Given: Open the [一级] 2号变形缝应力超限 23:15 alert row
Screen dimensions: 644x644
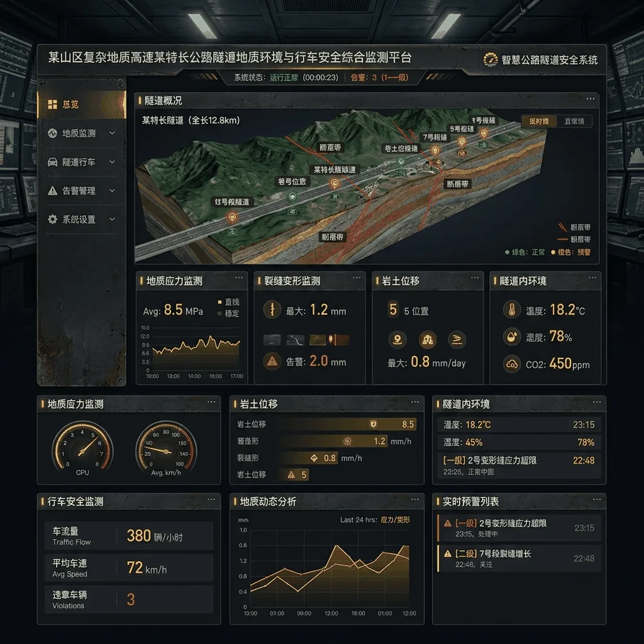Looking at the screenshot, I should pyautogui.click(x=519, y=528).
